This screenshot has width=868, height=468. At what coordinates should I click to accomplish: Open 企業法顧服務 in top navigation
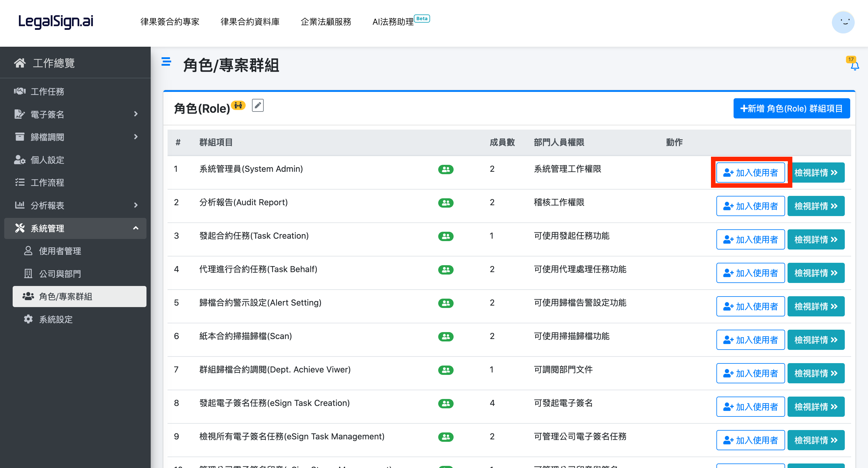(326, 22)
